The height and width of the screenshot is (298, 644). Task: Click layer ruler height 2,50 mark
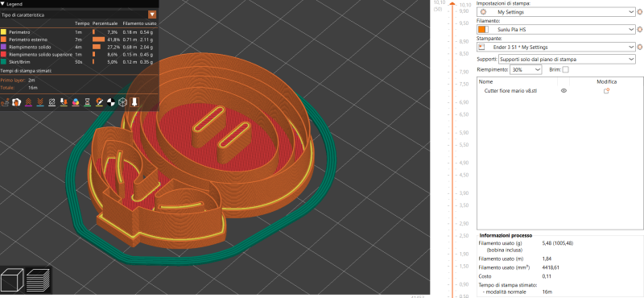pos(464,235)
